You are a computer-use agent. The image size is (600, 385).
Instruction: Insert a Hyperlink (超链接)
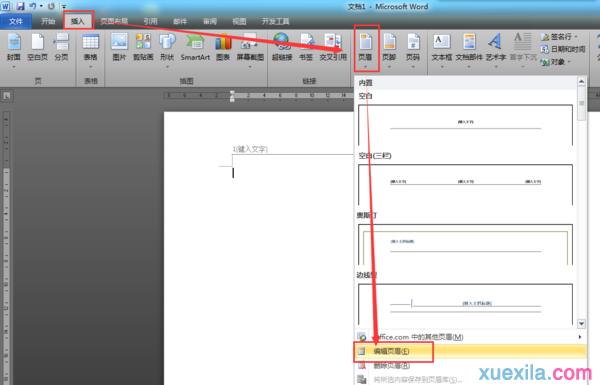pos(282,47)
